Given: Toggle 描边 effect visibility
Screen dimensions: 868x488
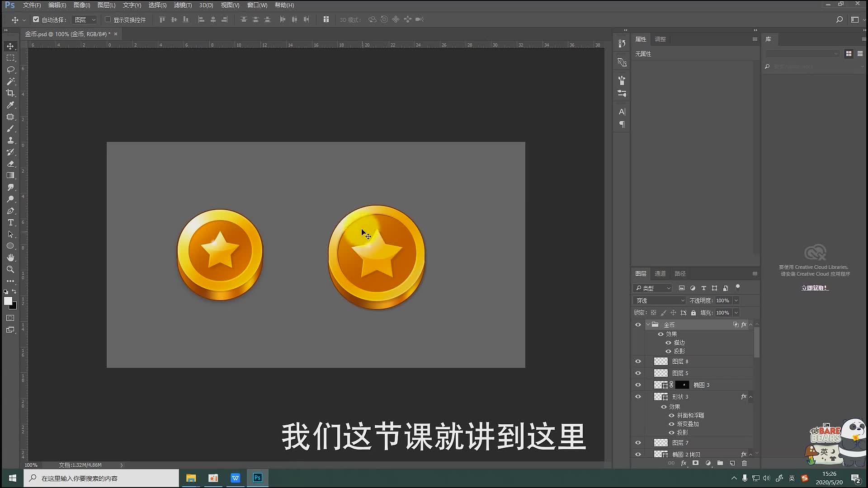Looking at the screenshot, I should point(668,343).
